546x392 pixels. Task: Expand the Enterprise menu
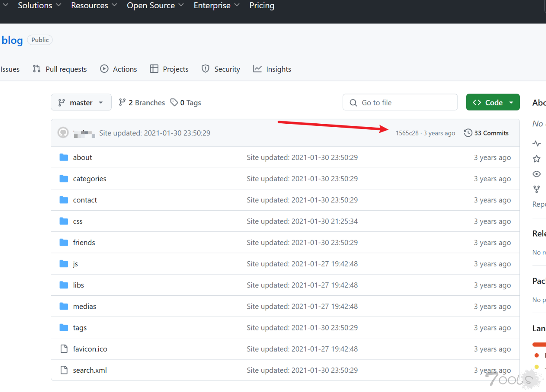click(x=217, y=5)
